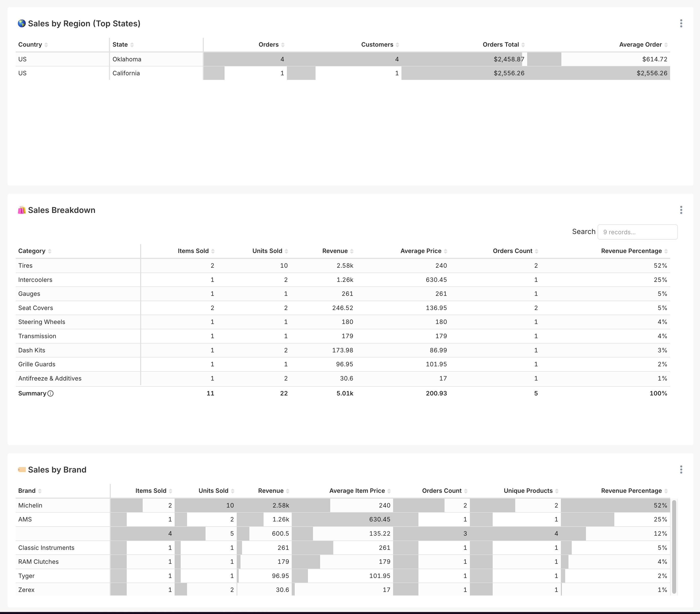Select the Tires category row

point(25,265)
